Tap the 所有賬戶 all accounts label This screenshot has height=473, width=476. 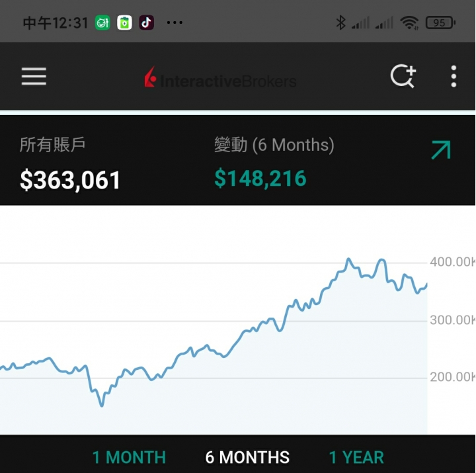(53, 145)
